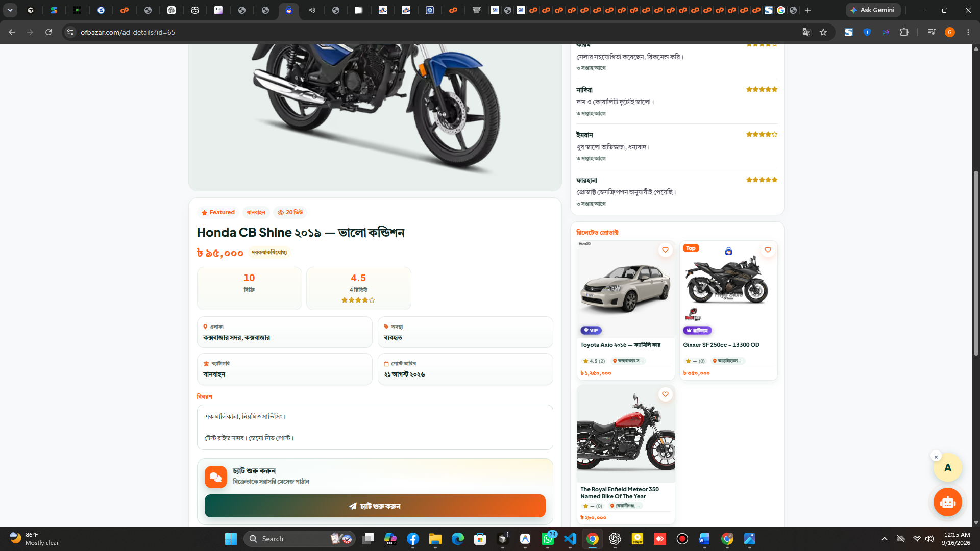Open Windows Start menu
980x551 pixels.
[x=231, y=539]
